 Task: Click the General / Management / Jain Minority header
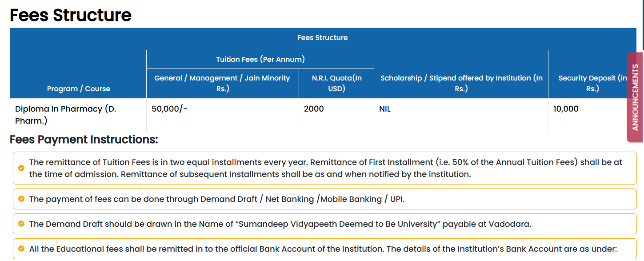(x=222, y=83)
